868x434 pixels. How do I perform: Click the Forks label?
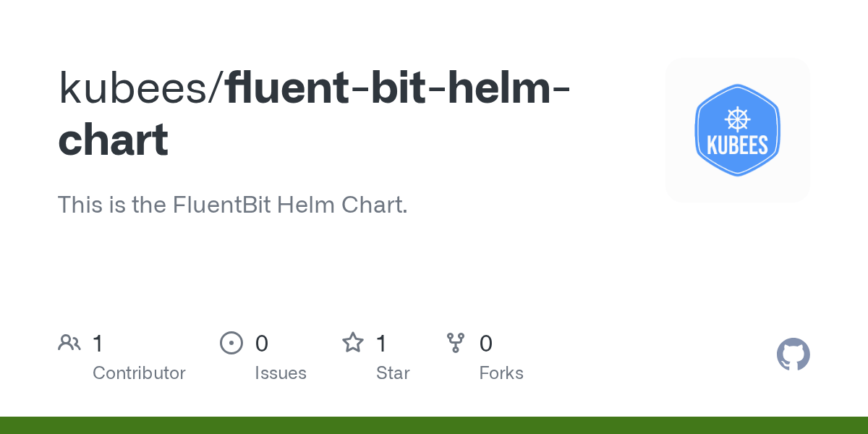tap(501, 373)
